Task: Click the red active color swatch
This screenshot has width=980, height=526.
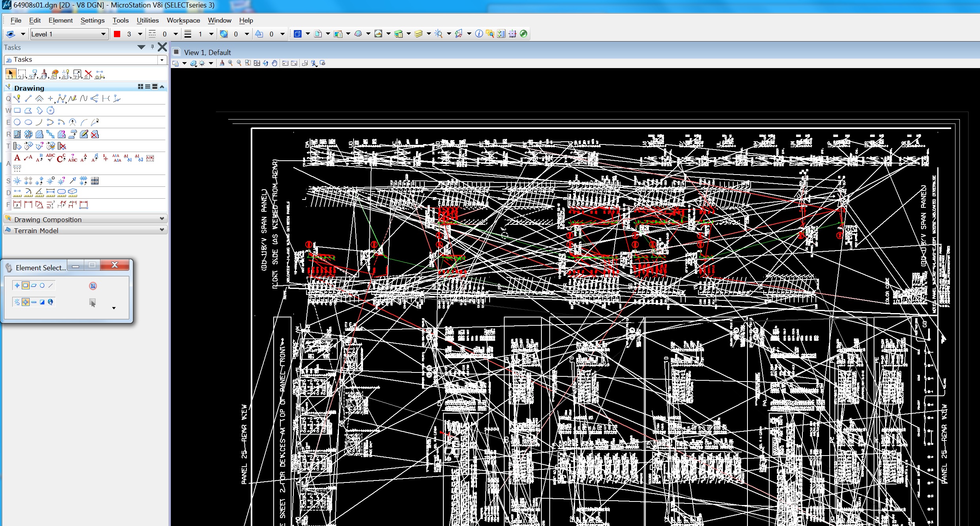Action: 117,34
